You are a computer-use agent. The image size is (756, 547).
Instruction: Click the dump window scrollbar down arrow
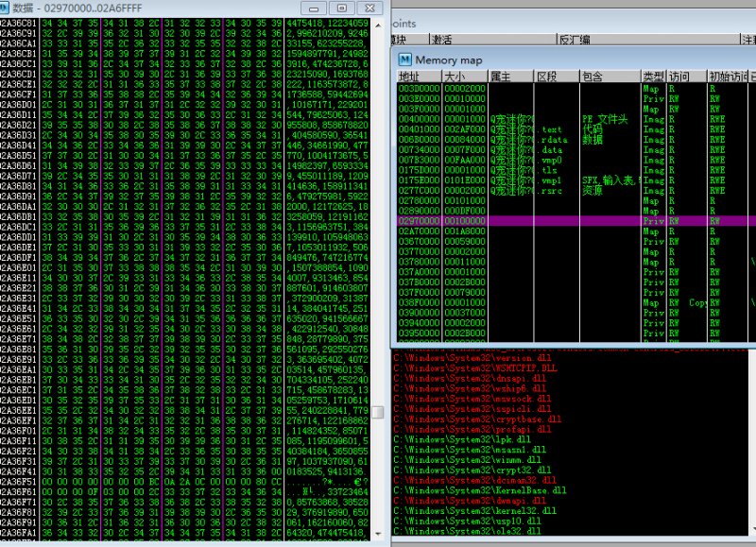378,534
